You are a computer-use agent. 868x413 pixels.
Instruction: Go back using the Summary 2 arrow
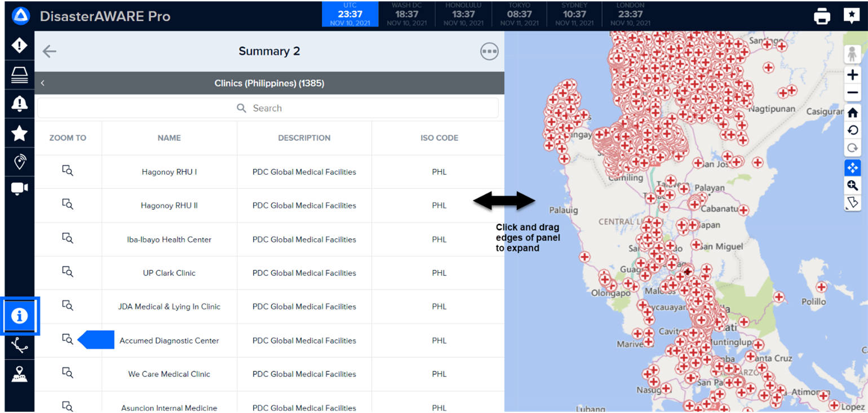click(x=50, y=51)
